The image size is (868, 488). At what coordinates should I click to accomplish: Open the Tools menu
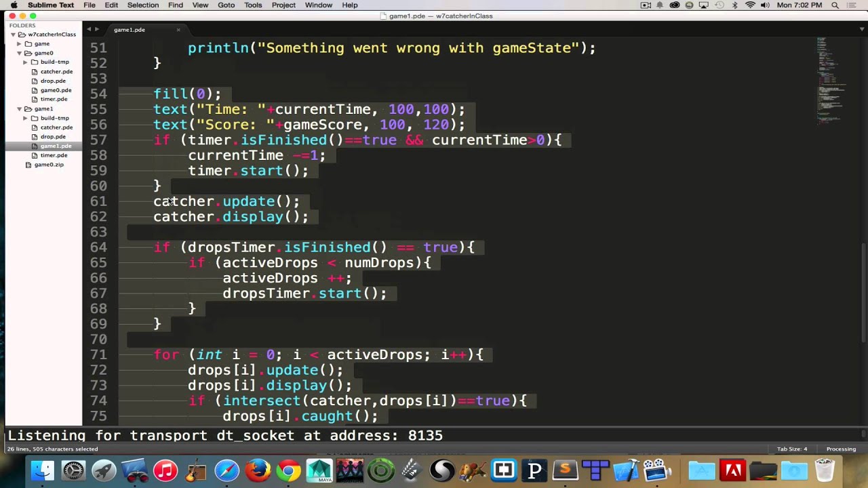(253, 5)
